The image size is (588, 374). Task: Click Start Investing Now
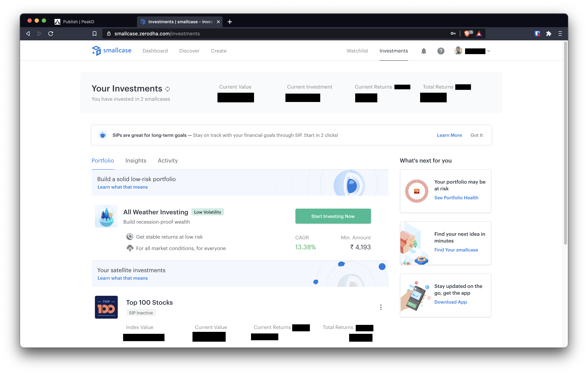pyautogui.click(x=333, y=216)
